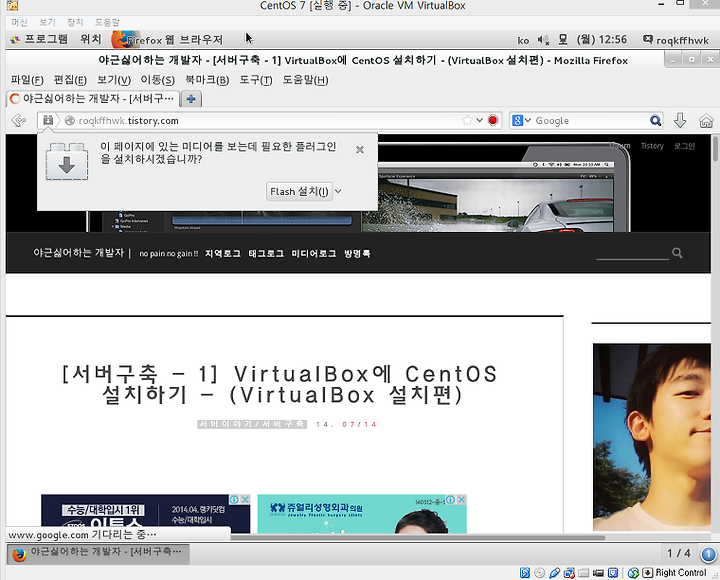The height and width of the screenshot is (580, 720).
Task: Click the post title VirtualBox에 CentOS 설치하기
Action: [x=280, y=384]
